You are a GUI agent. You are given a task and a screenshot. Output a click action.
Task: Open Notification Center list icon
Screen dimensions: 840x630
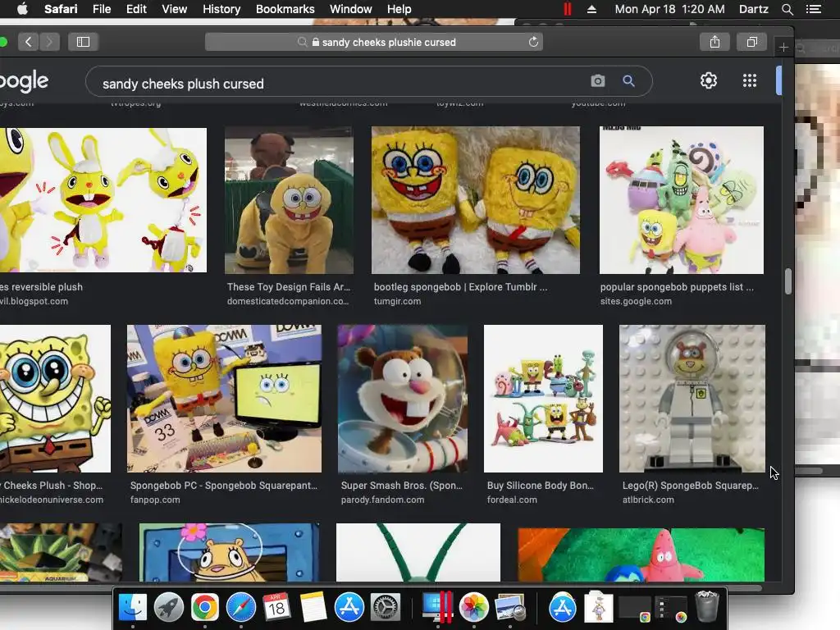813,9
